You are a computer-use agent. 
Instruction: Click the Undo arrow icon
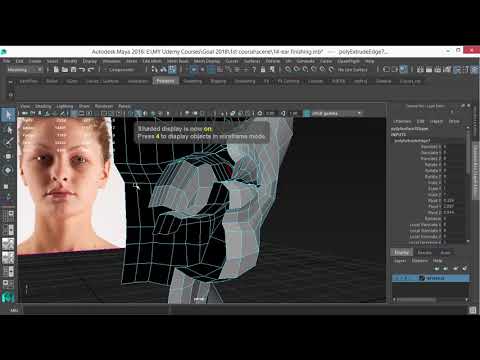[82, 69]
